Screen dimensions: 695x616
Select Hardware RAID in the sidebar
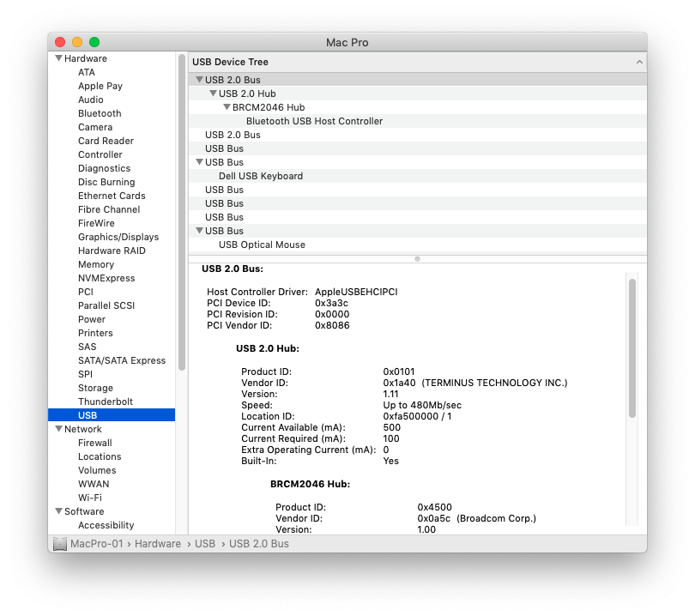point(112,251)
